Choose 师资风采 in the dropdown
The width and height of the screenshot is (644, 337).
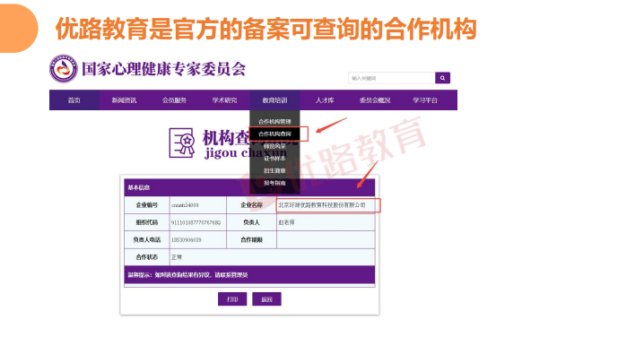pyautogui.click(x=274, y=146)
